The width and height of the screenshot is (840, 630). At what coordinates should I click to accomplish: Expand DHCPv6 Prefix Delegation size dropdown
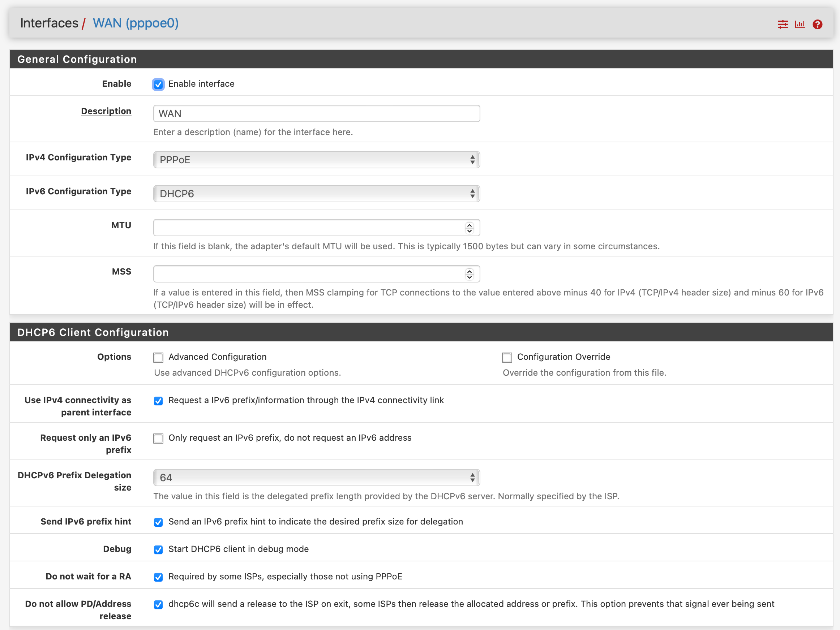click(x=316, y=478)
